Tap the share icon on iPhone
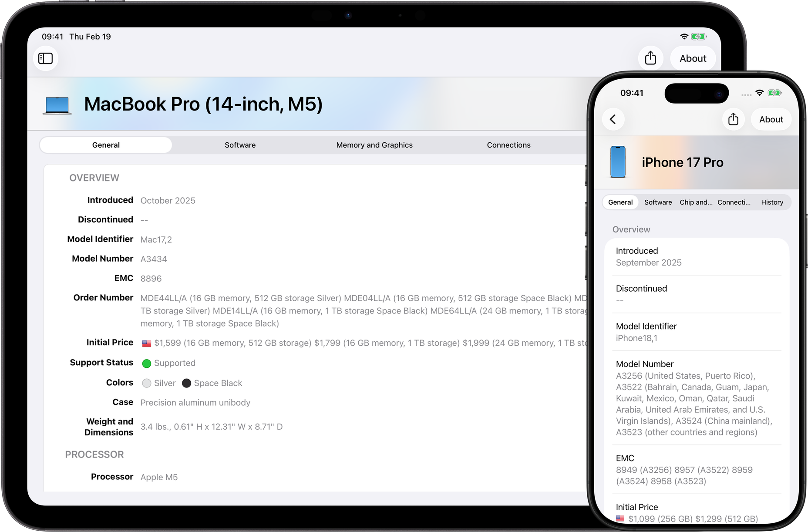The width and height of the screenshot is (808, 532). click(733, 119)
